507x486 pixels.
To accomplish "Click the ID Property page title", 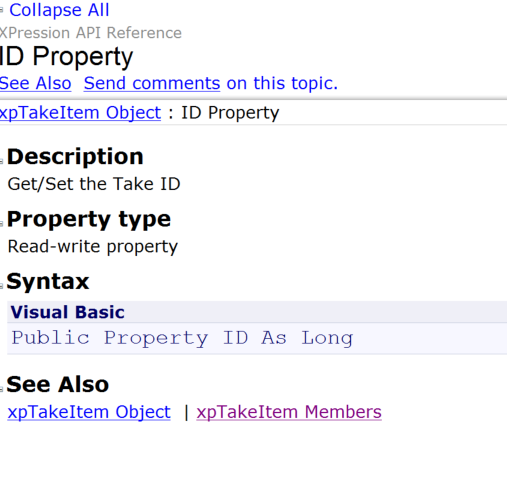I will coord(66,57).
